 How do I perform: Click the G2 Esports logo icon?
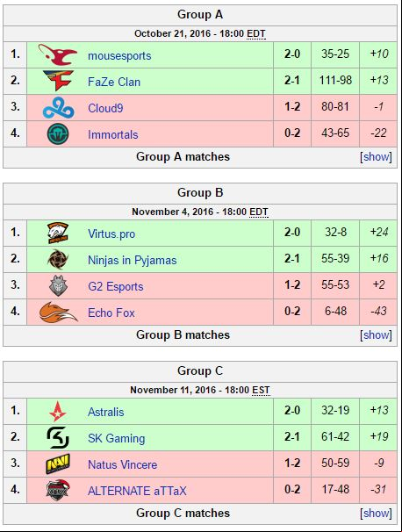point(58,285)
